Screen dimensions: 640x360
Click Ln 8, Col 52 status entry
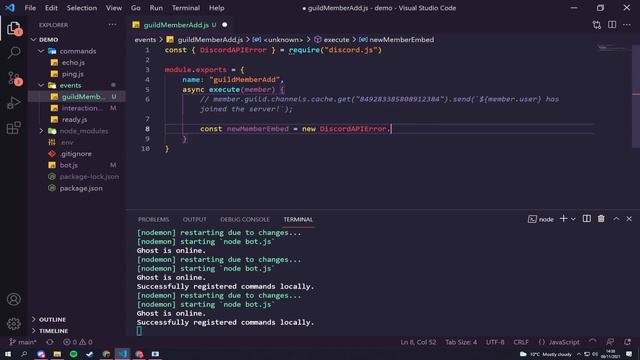[x=418, y=342]
